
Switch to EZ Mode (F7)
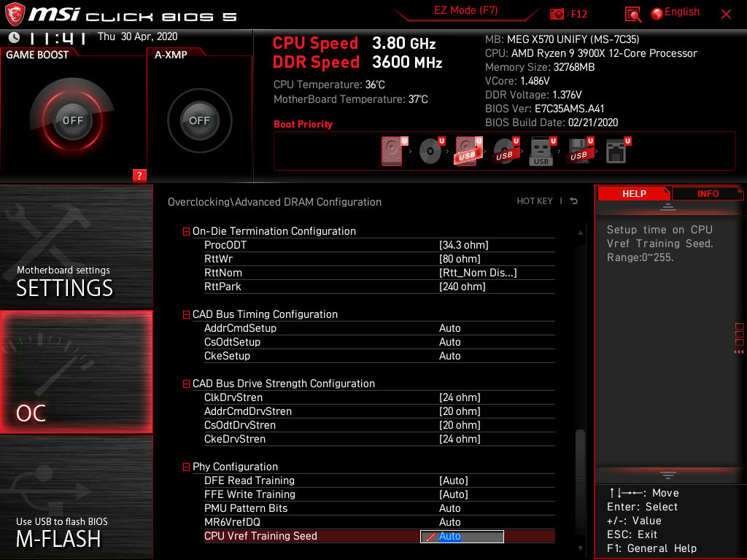(465, 10)
